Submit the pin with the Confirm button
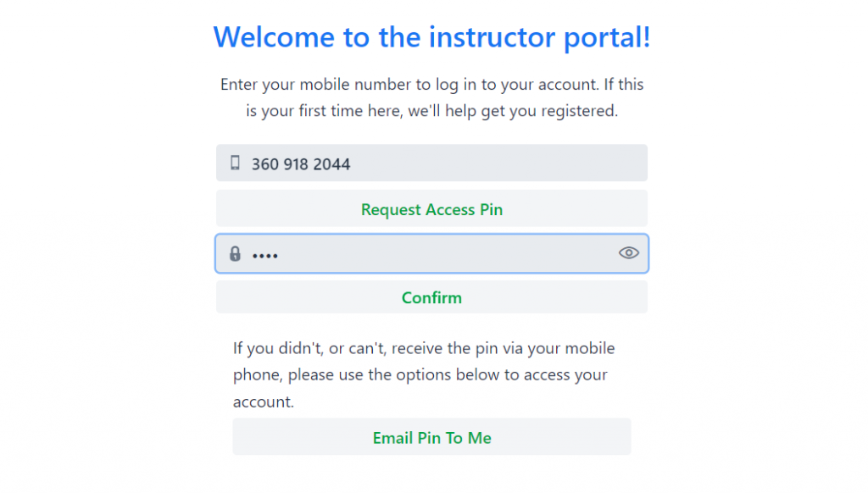The height and width of the screenshot is (493, 868). pos(431,297)
